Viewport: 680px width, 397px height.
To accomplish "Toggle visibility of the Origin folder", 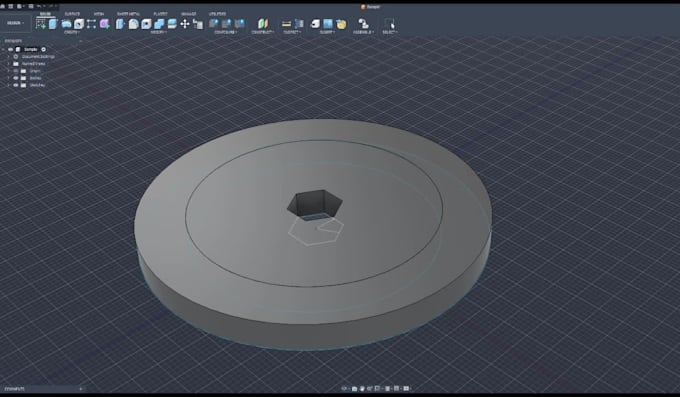I will (x=16, y=71).
